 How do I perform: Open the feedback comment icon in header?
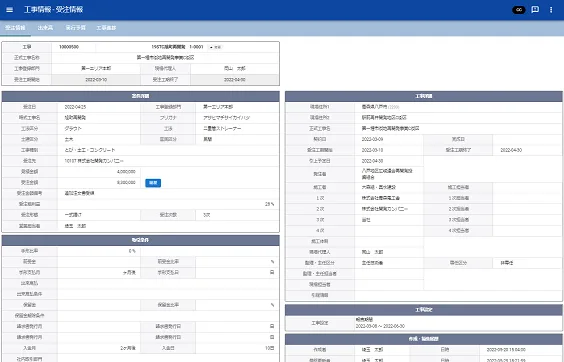[x=535, y=10]
